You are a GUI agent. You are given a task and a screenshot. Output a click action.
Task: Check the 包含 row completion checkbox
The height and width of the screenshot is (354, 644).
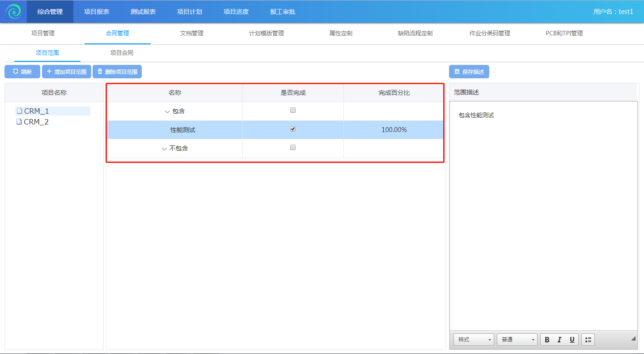click(x=293, y=110)
